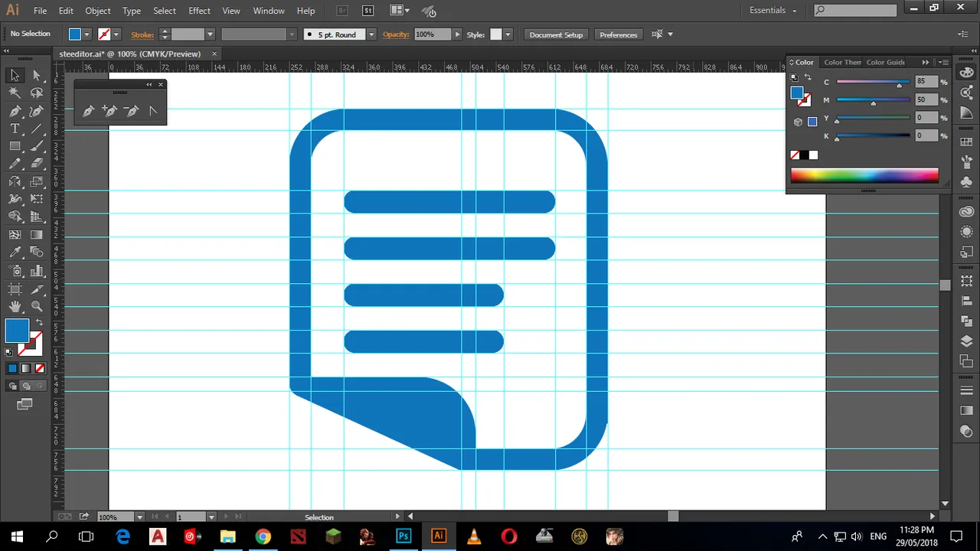Set paint mode to None in toolbar
980x551 pixels.
pos(40,368)
